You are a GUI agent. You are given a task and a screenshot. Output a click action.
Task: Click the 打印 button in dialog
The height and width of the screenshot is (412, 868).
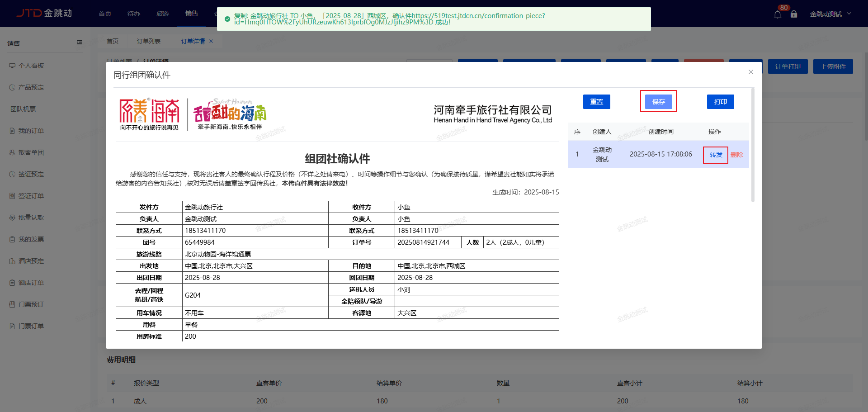tap(720, 102)
